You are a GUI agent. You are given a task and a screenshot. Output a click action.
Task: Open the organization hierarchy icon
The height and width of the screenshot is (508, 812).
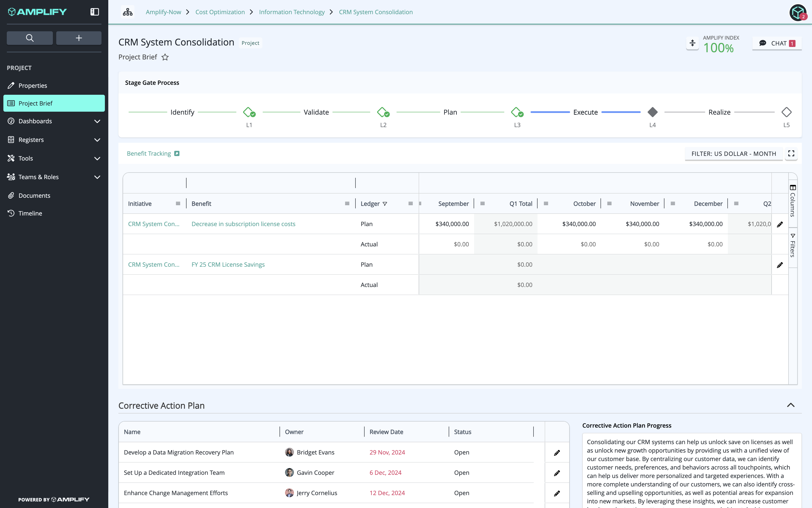[x=128, y=12]
